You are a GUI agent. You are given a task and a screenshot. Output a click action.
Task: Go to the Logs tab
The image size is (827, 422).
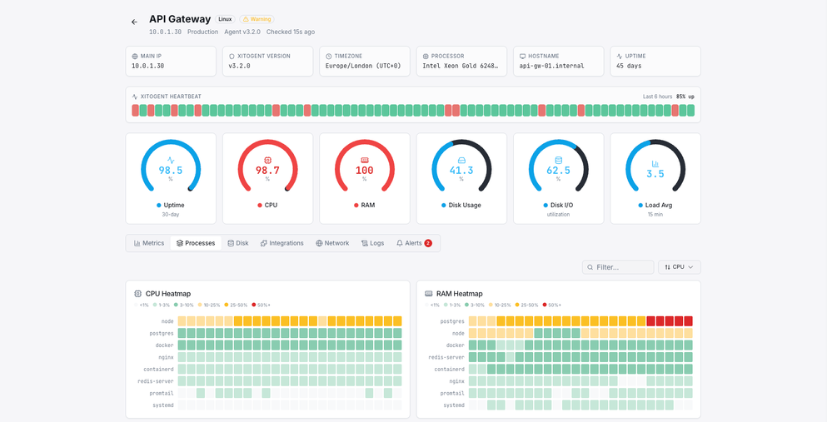[372, 243]
